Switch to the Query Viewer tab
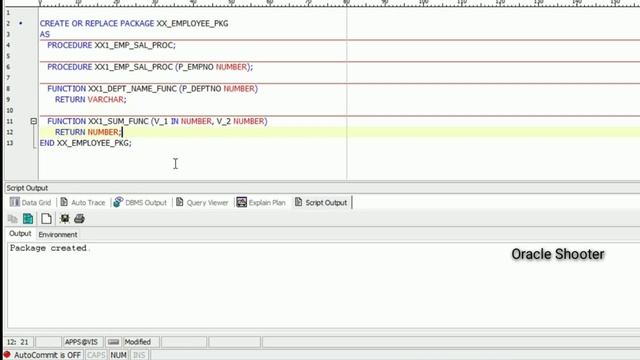640x360 pixels. [202, 202]
